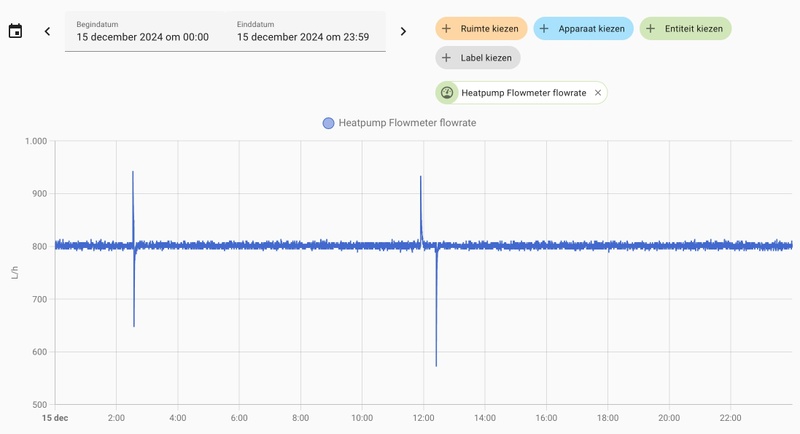The image size is (800, 434).
Task: Remove the Heatpump Flowmeter flowrate chip
Action: coord(598,93)
